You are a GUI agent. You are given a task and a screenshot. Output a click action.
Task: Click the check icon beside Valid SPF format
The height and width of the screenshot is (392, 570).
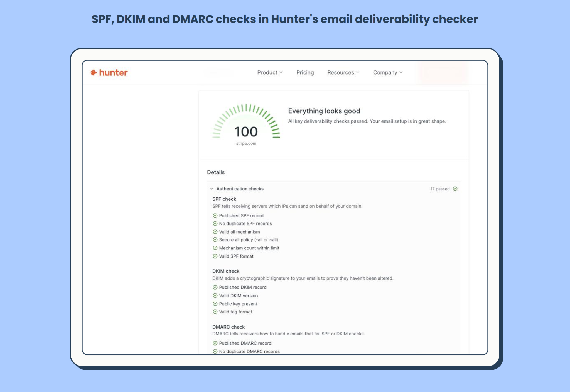click(215, 256)
